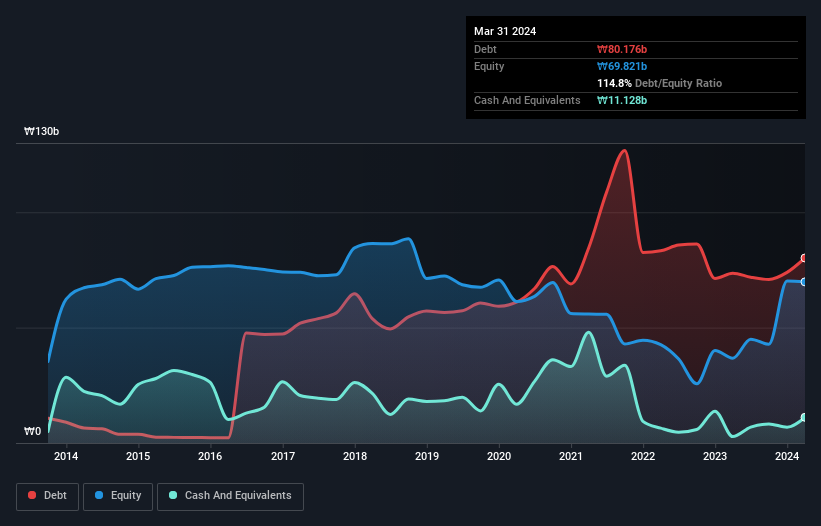Click the 2022 x-axis label

point(643,456)
